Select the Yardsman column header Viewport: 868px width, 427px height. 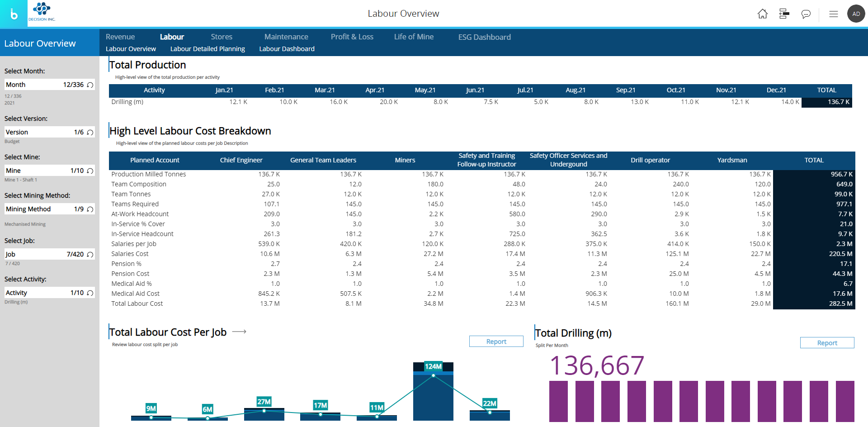pos(732,160)
